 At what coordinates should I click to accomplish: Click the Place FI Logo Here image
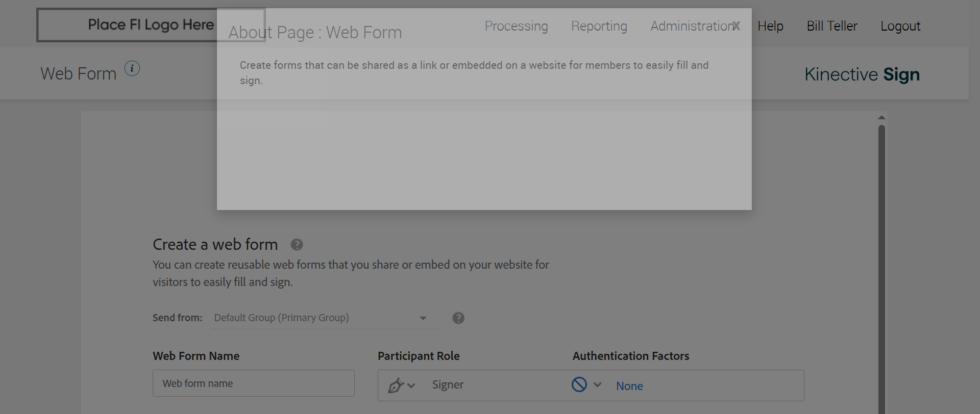tap(151, 24)
